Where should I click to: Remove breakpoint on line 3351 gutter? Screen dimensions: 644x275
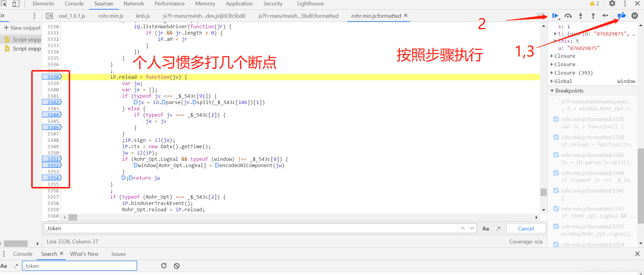click(x=52, y=159)
